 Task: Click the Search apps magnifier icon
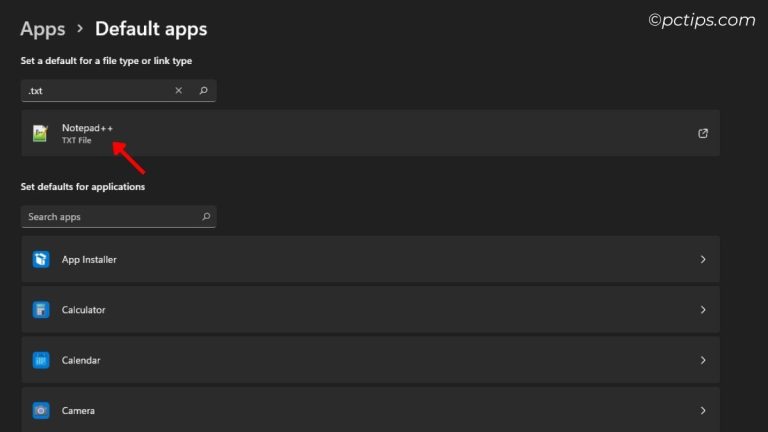[x=206, y=217]
